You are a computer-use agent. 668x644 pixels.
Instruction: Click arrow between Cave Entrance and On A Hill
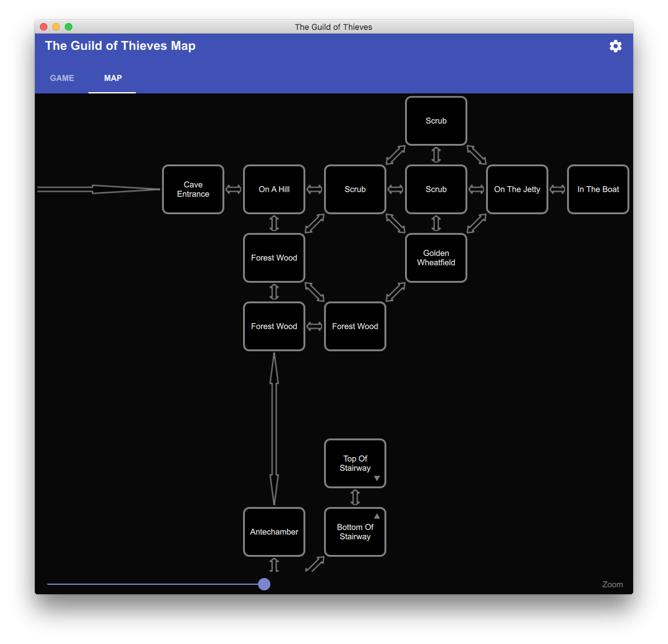(234, 189)
